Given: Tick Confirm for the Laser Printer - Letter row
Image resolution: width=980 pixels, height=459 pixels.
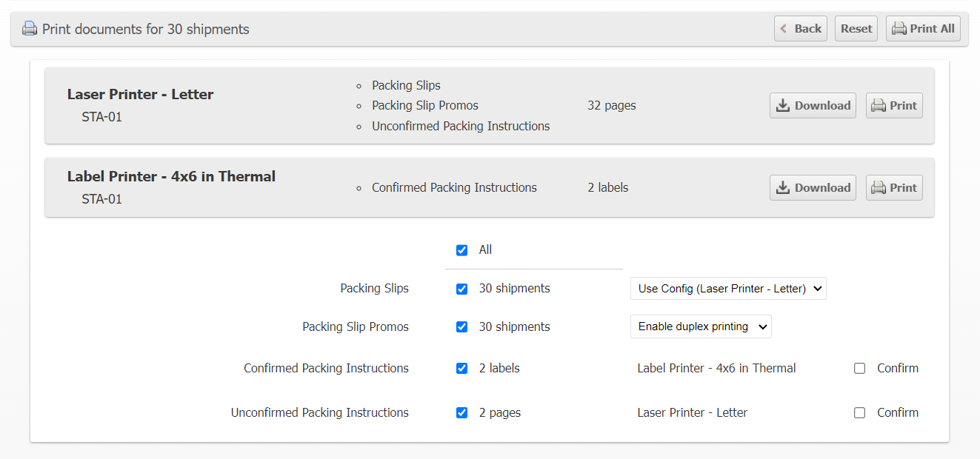Looking at the screenshot, I should pyautogui.click(x=859, y=413).
